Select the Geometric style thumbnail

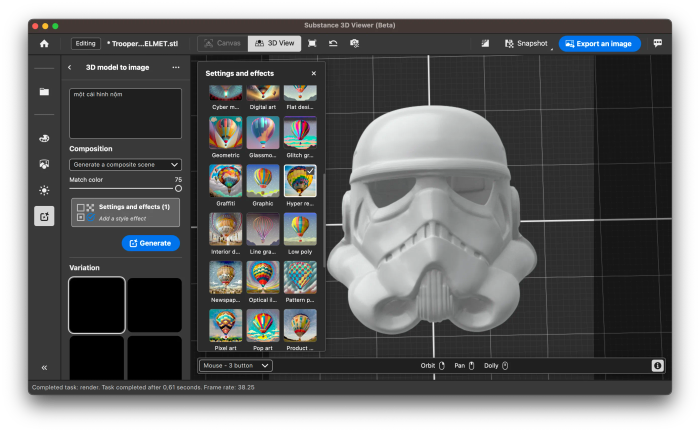[225, 133]
